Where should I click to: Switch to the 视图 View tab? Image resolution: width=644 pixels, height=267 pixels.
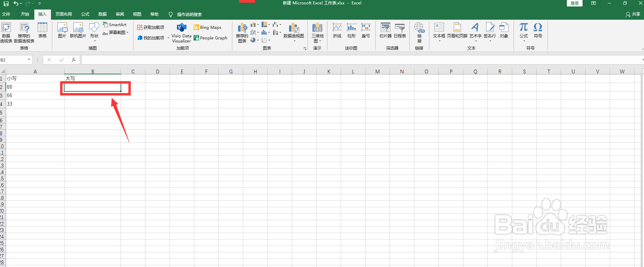pos(137,14)
